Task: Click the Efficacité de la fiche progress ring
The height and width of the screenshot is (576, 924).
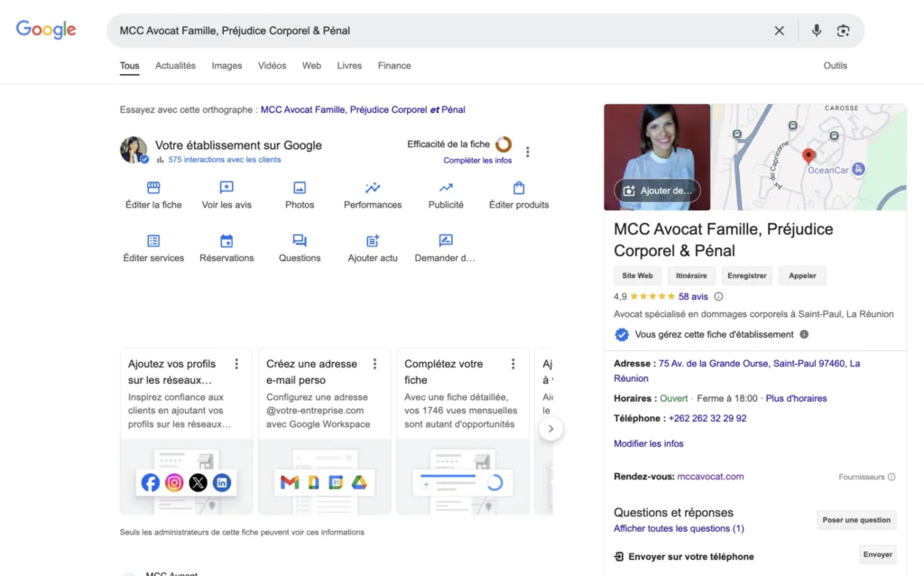Action: coord(504,144)
